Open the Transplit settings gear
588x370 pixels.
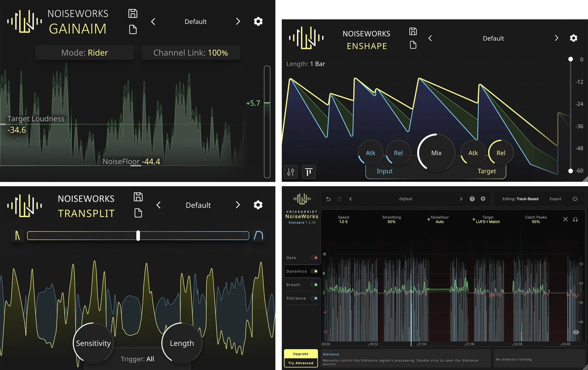(x=258, y=205)
